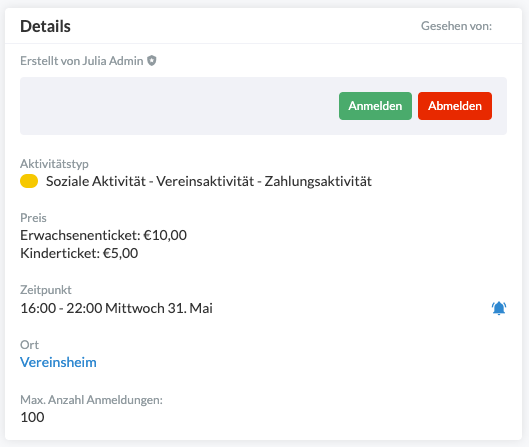Image resolution: width=529 pixels, height=447 pixels.
Task: Click the 'Max. Anzahl Anmeldungen:' label
Action: click(91, 400)
